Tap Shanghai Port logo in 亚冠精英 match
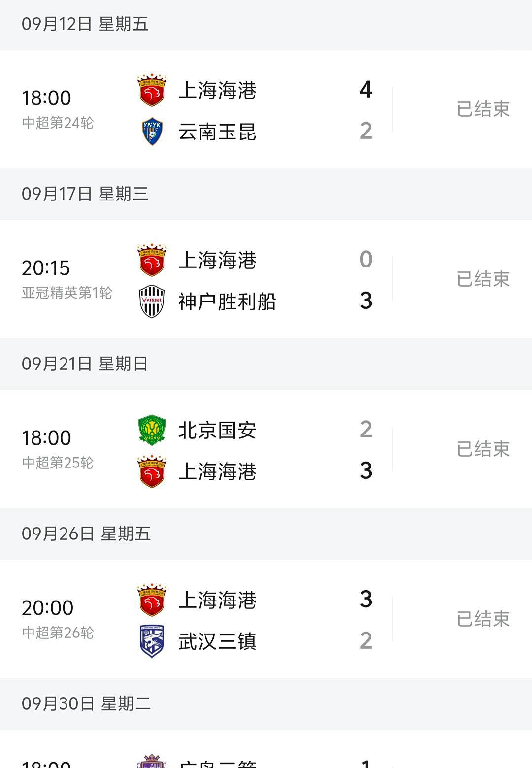This screenshot has height=768, width=532. [152, 260]
